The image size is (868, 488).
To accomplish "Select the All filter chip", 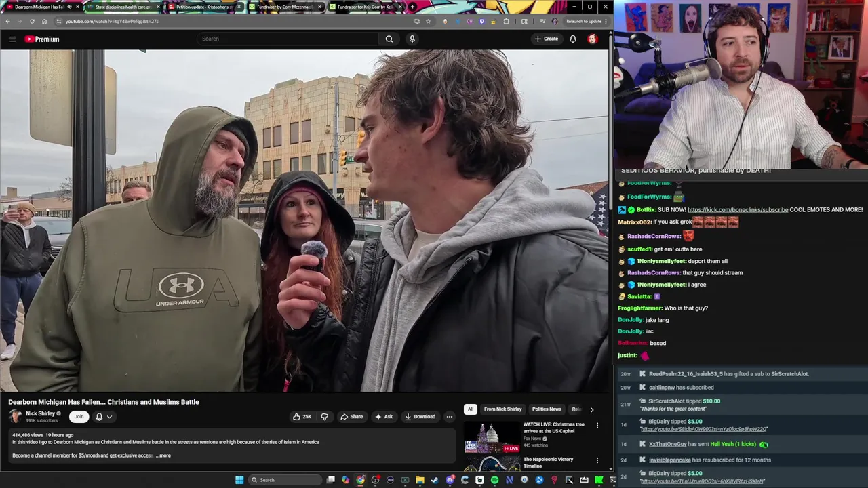I will point(470,409).
